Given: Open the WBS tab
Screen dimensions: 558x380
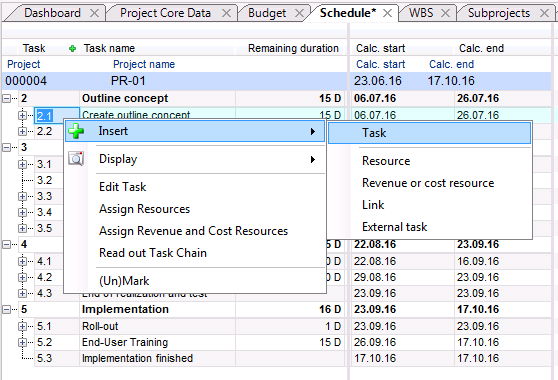Looking at the screenshot, I should pos(421,13).
